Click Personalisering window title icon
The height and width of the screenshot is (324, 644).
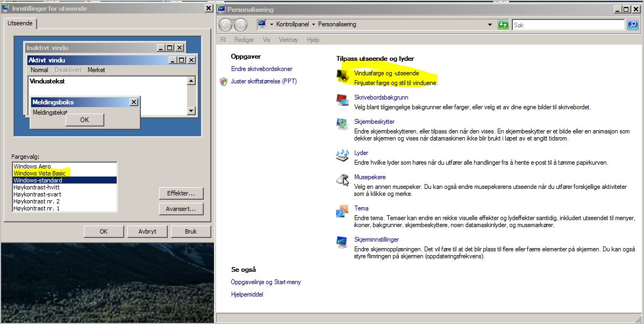click(x=222, y=9)
